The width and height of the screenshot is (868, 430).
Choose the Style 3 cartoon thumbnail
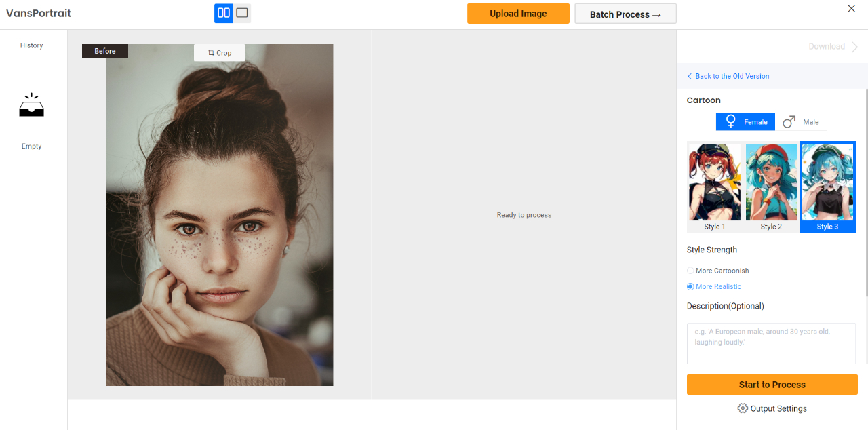[x=827, y=187]
